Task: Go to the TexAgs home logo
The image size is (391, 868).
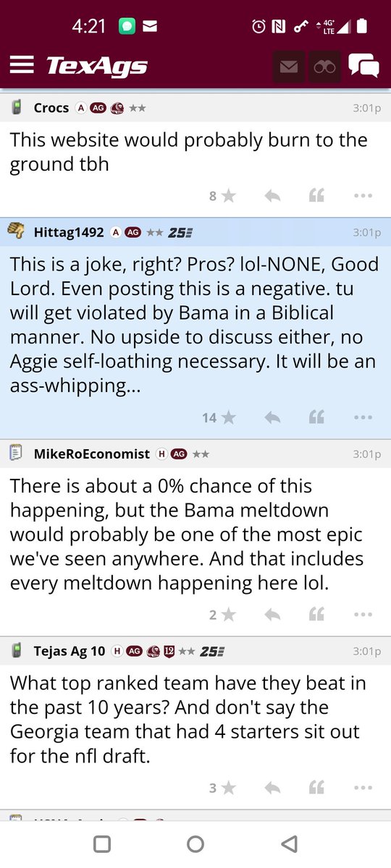Action: [x=97, y=67]
